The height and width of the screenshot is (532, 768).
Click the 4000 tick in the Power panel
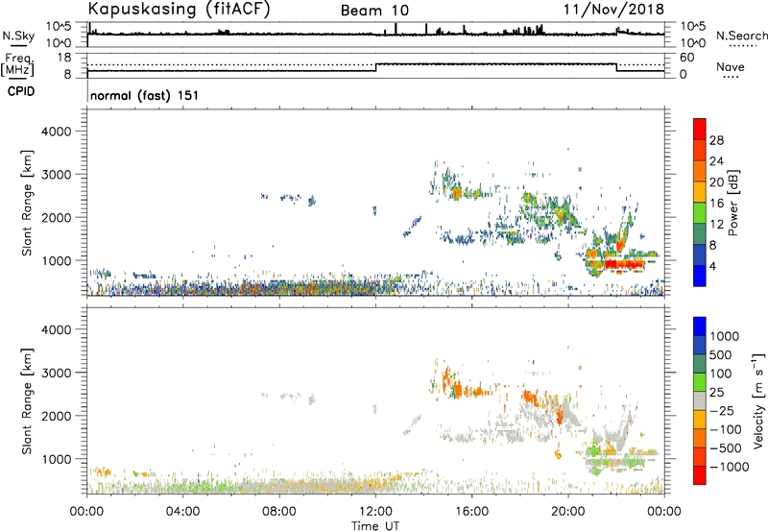point(56,132)
